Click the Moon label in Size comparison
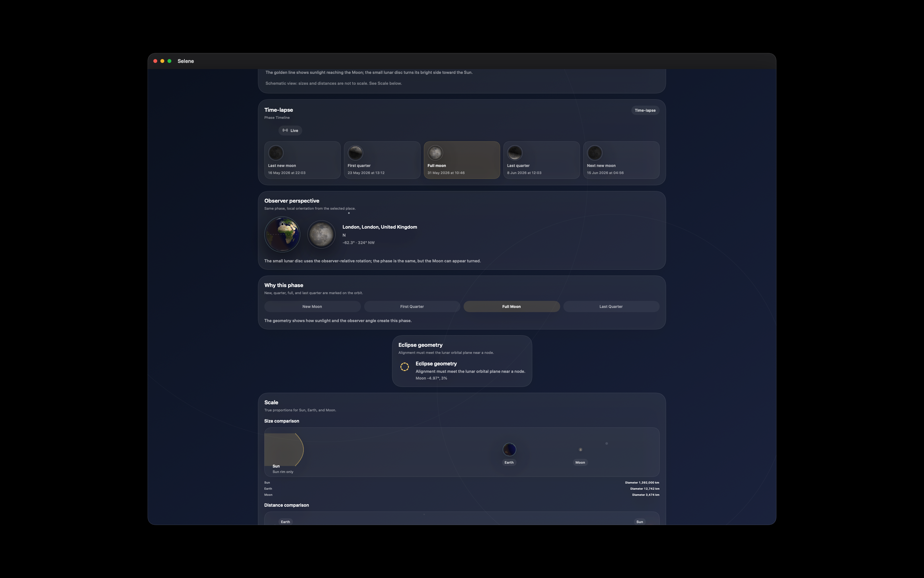This screenshot has height=578, width=924. point(580,462)
